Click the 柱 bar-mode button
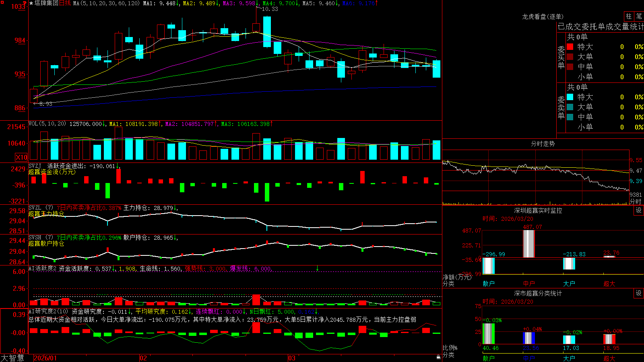The height and width of the screenshot is (362, 644). [x=629, y=16]
